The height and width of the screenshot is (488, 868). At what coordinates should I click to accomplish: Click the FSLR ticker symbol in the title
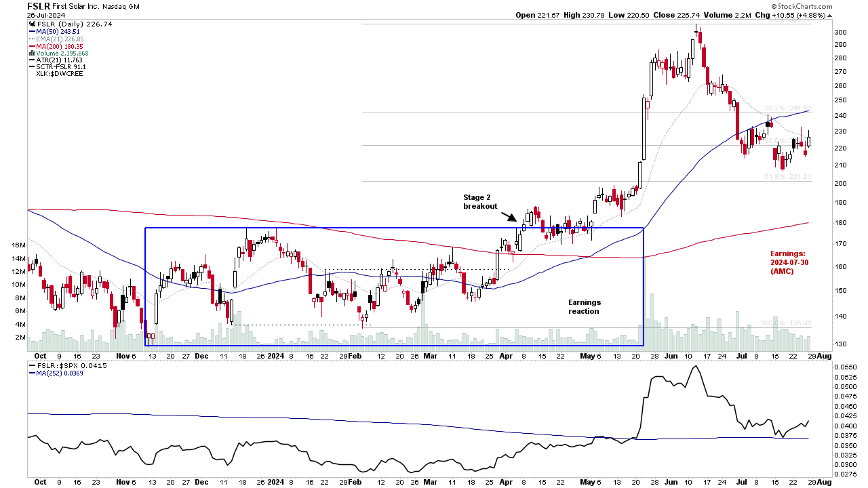pyautogui.click(x=40, y=6)
